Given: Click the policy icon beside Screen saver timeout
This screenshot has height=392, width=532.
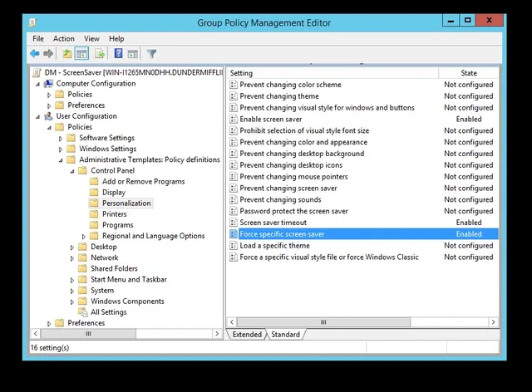Looking at the screenshot, I should click(x=234, y=223).
